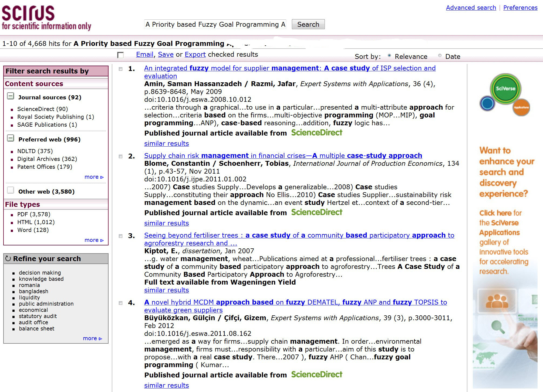
Task: Open Preferences
Action: click(x=520, y=8)
